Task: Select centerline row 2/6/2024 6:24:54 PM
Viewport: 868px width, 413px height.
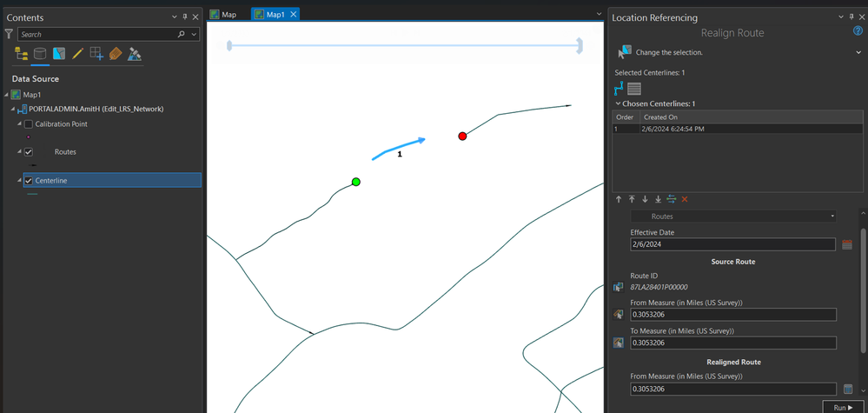Action: point(738,129)
